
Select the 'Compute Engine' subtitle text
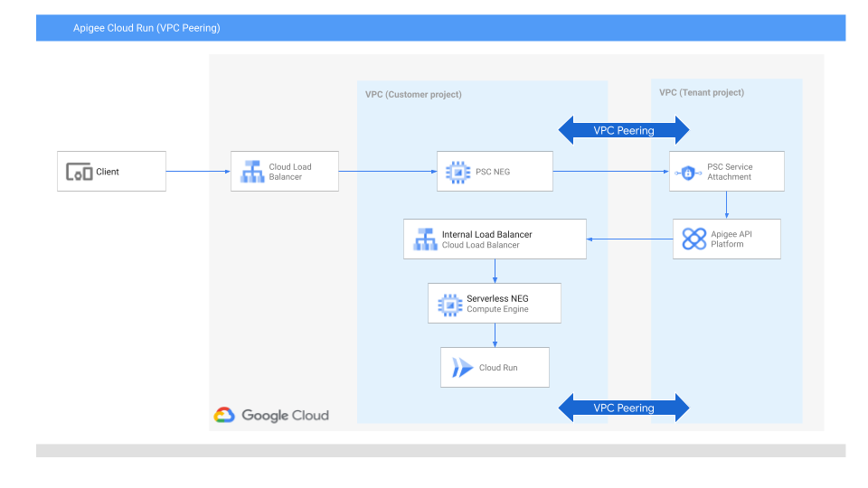497,309
